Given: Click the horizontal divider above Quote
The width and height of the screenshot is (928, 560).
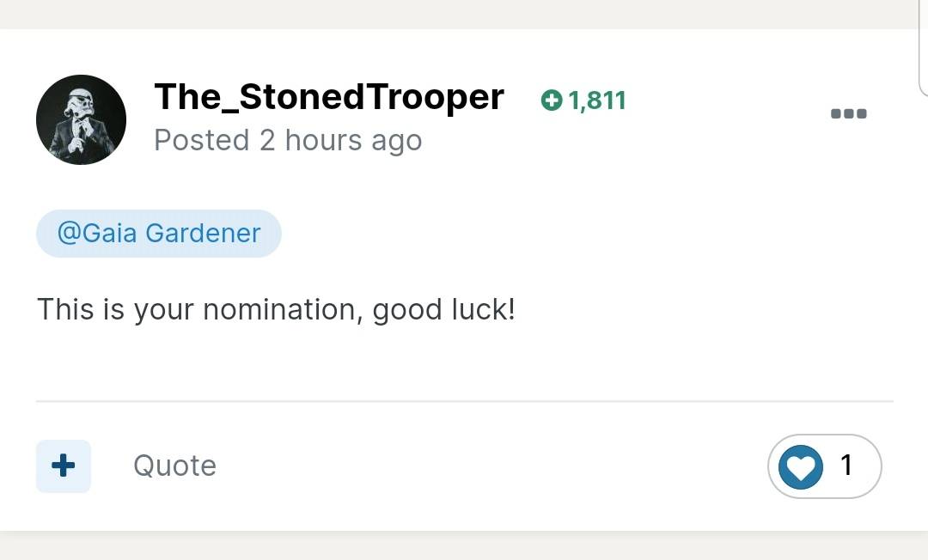Looking at the screenshot, I should point(465,401).
